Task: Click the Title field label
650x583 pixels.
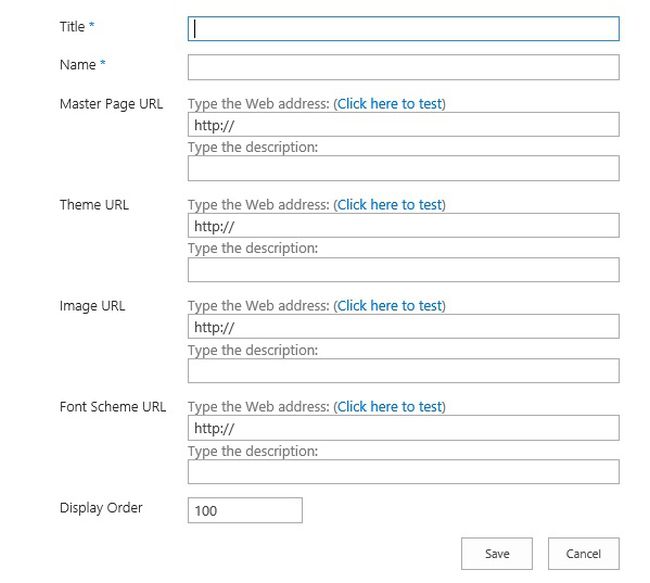Action: (72, 27)
